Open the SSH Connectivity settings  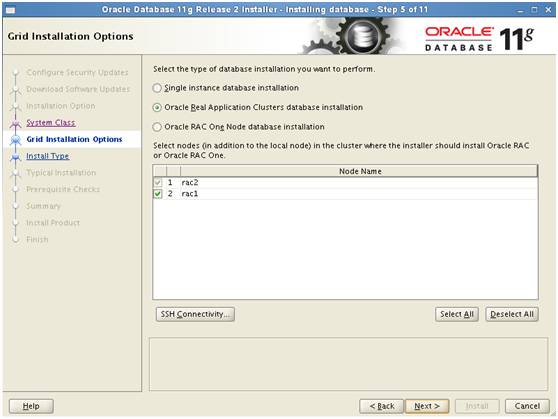[195, 314]
